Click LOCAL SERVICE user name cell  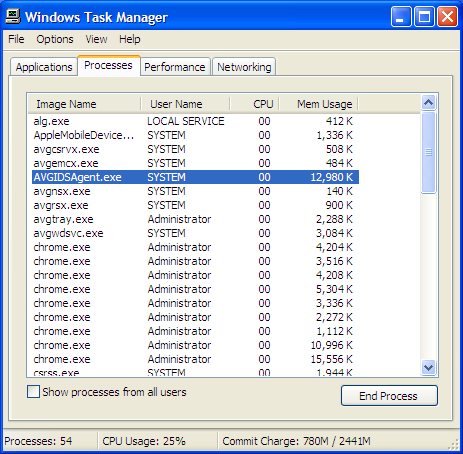point(186,121)
